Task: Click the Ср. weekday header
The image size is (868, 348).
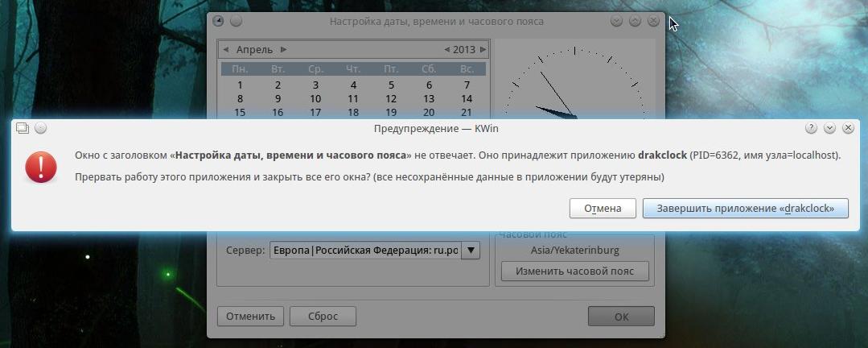Action: pyautogui.click(x=315, y=69)
